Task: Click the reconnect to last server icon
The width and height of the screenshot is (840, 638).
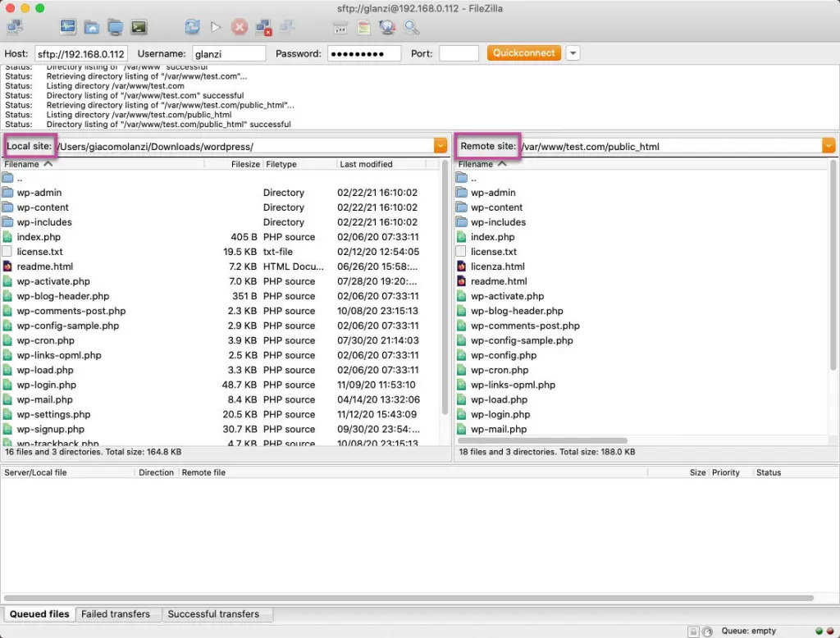Action: [x=287, y=27]
